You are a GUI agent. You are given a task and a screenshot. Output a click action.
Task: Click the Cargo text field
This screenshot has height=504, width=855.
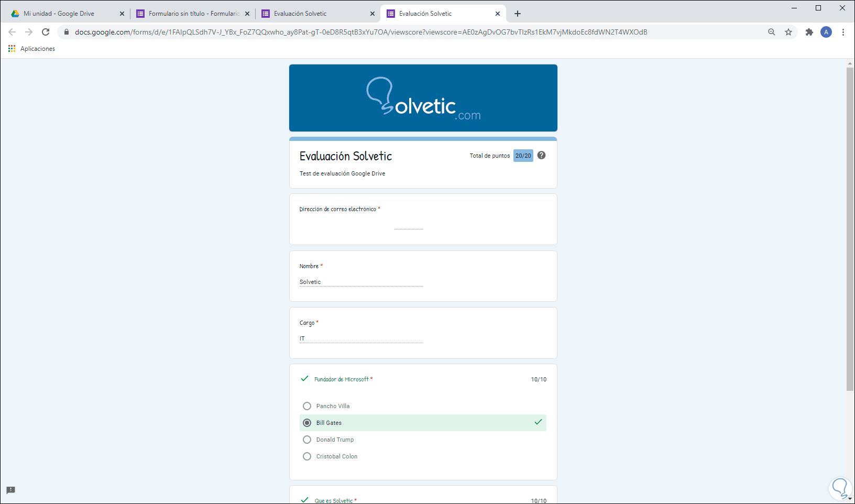point(361,338)
